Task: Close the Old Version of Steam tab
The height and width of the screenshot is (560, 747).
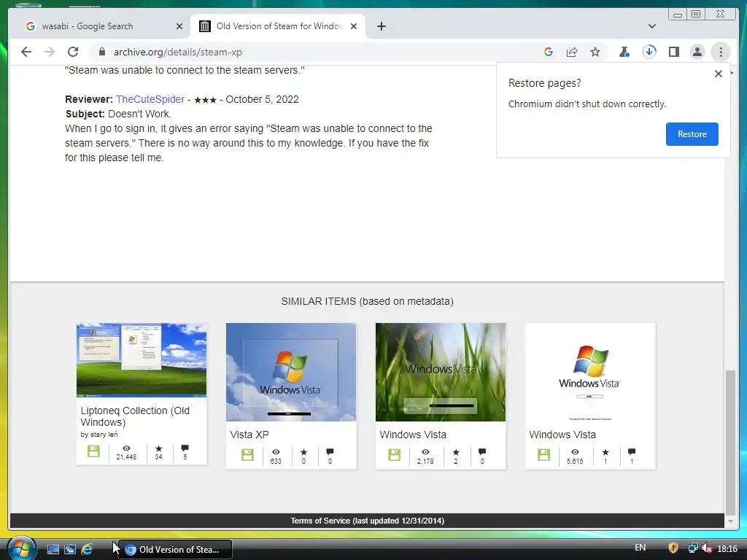Action: click(354, 26)
